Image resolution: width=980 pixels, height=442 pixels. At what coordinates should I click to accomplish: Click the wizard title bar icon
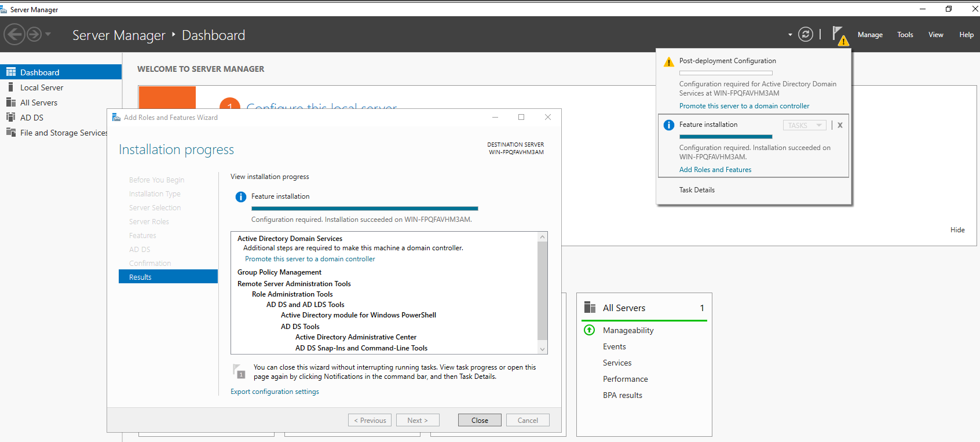point(116,117)
